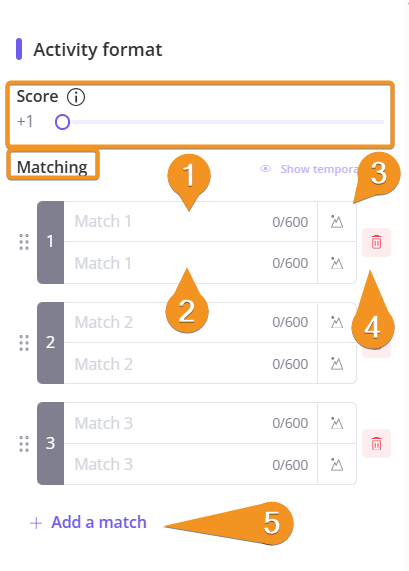Focus the first Match 2 text field
This screenshot has height=571, width=409.
pos(190,322)
